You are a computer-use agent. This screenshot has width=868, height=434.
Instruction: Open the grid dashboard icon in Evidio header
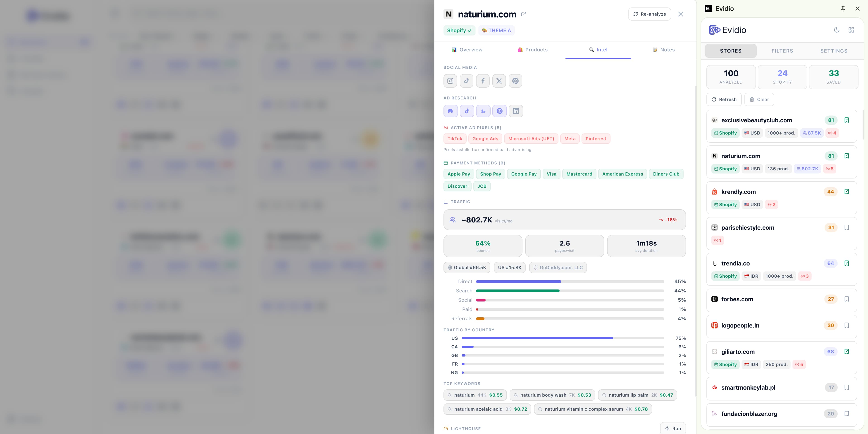(851, 30)
